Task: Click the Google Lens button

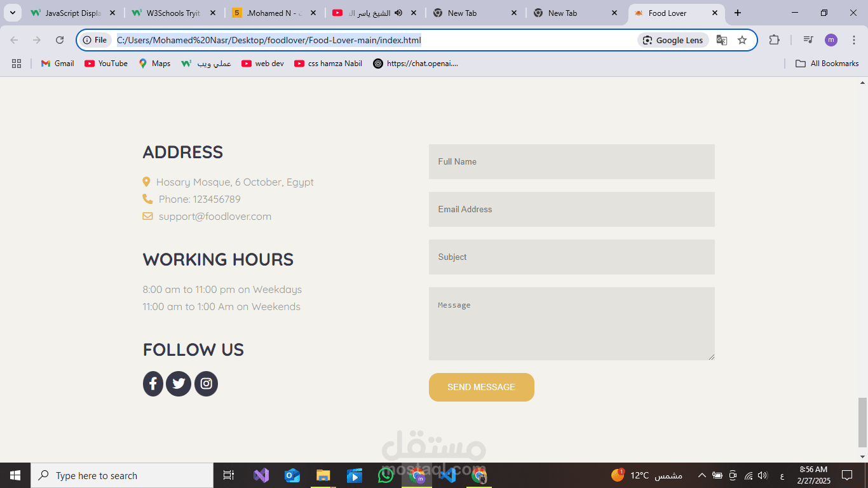Action: 673,40
